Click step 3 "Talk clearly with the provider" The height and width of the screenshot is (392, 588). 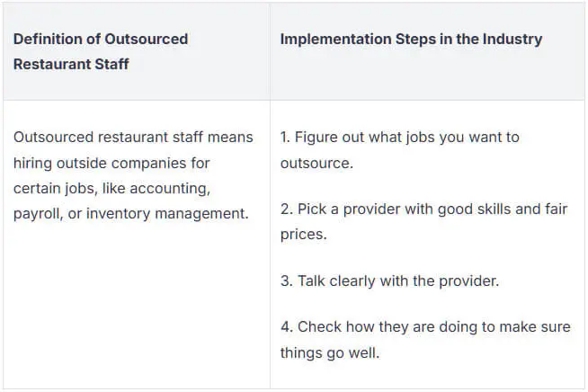point(389,281)
